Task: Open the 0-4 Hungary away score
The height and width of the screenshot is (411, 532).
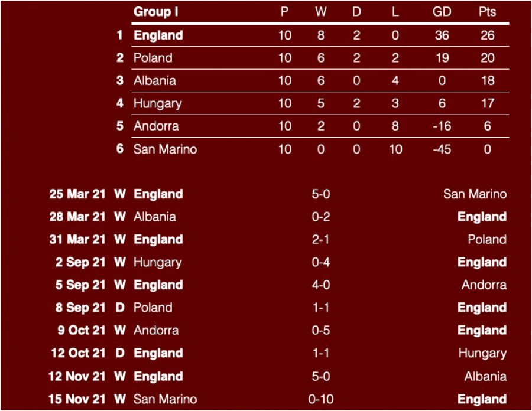Action: tap(321, 262)
